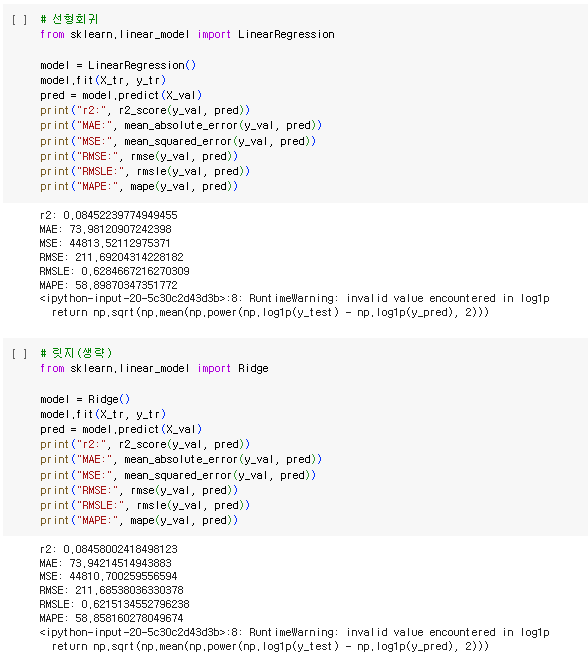The height and width of the screenshot is (667, 588).
Task: Click 'model.fit(X_tr, y_tr)' in the LinearRegression cell
Action: click(103, 80)
